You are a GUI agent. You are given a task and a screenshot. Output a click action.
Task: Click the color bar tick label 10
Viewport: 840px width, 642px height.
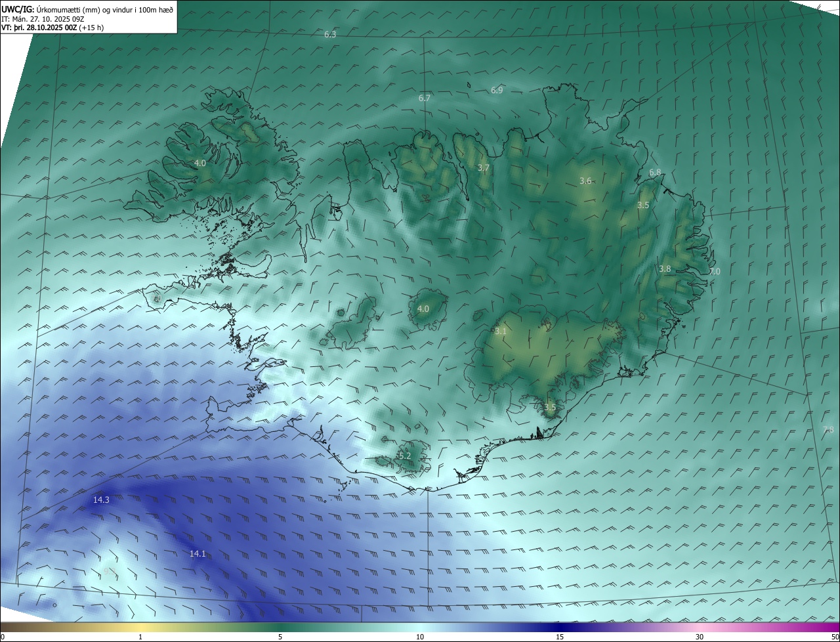(420, 637)
